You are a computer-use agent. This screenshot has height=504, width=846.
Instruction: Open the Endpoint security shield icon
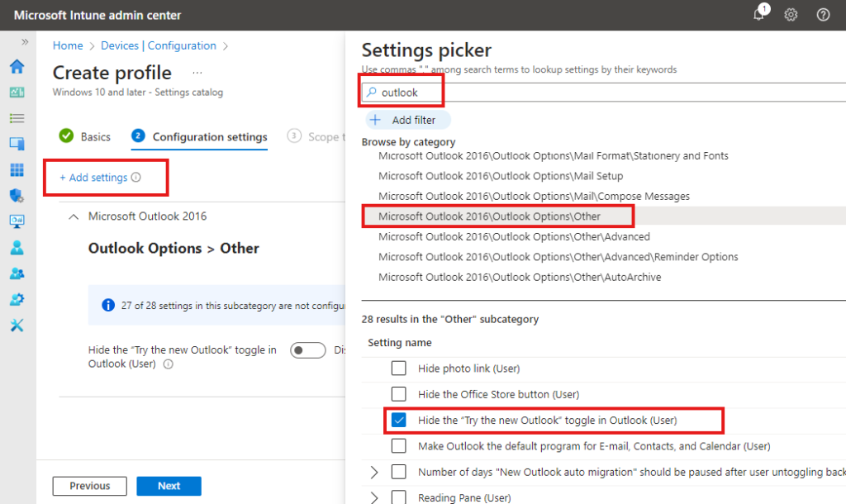17,195
